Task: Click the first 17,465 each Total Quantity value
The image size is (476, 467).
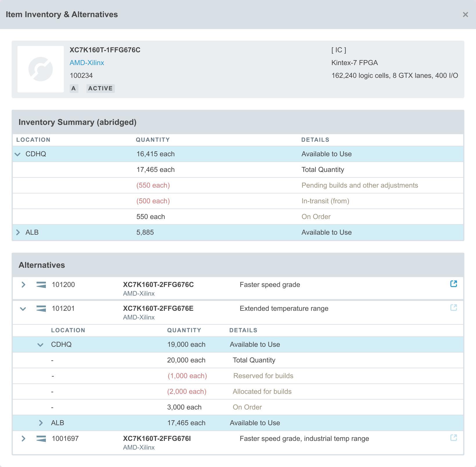Action: coord(156,170)
